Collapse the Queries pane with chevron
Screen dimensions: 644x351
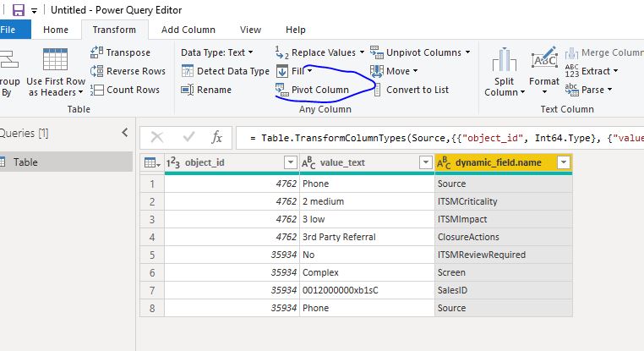tap(125, 132)
